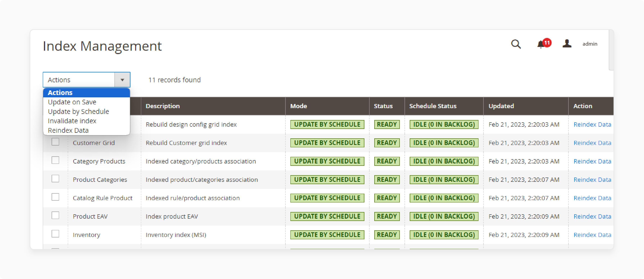This screenshot has width=644, height=279.
Task: Check the Category Products row checkbox
Action: (x=55, y=160)
